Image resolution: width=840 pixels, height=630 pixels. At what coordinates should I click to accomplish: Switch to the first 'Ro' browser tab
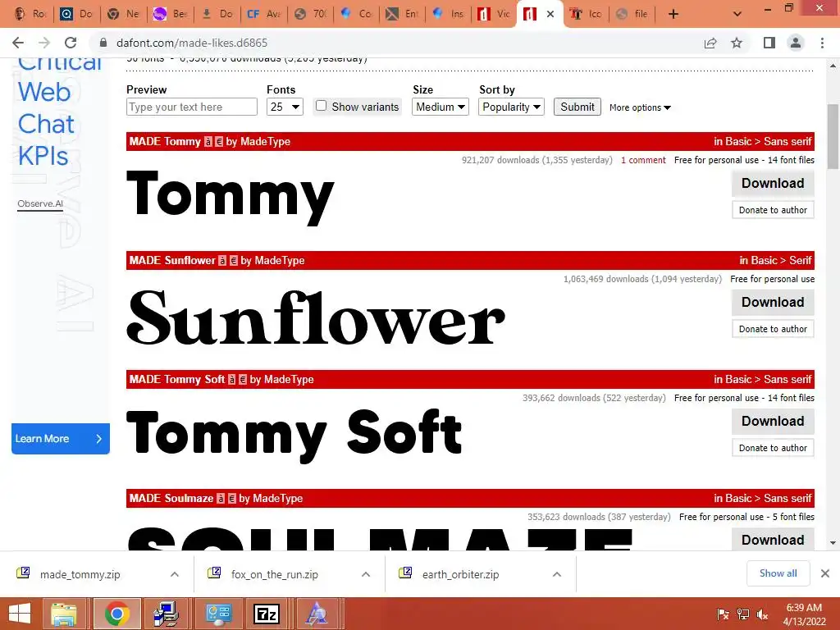[30, 14]
